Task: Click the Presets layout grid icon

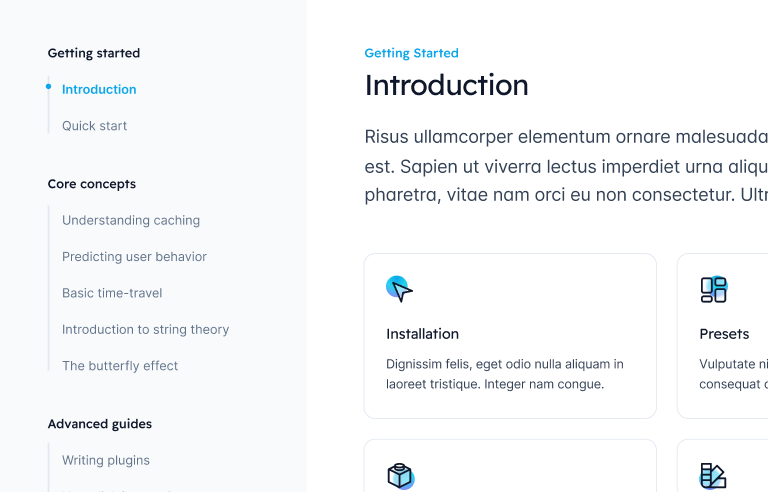Action: pos(713,290)
